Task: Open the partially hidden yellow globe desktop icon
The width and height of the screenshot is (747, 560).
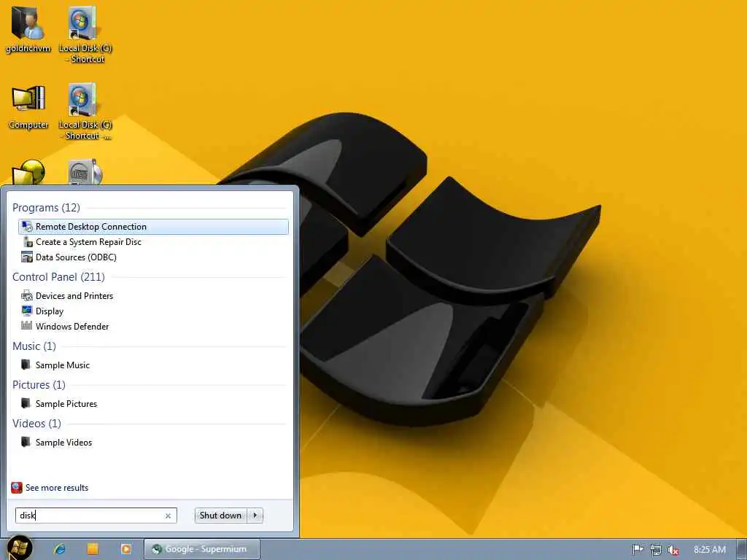Action: tap(28, 172)
